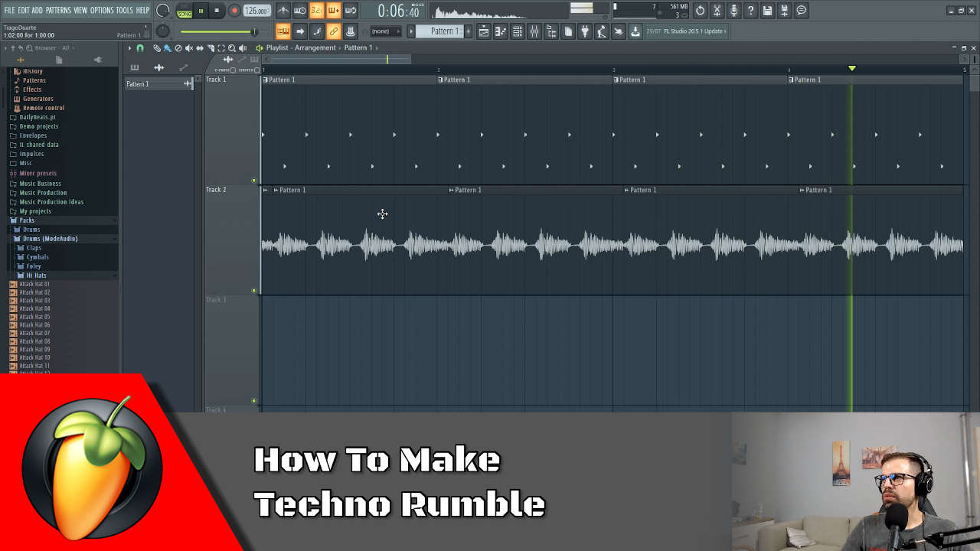
Task: Click the stop playback button
Action: [217, 11]
